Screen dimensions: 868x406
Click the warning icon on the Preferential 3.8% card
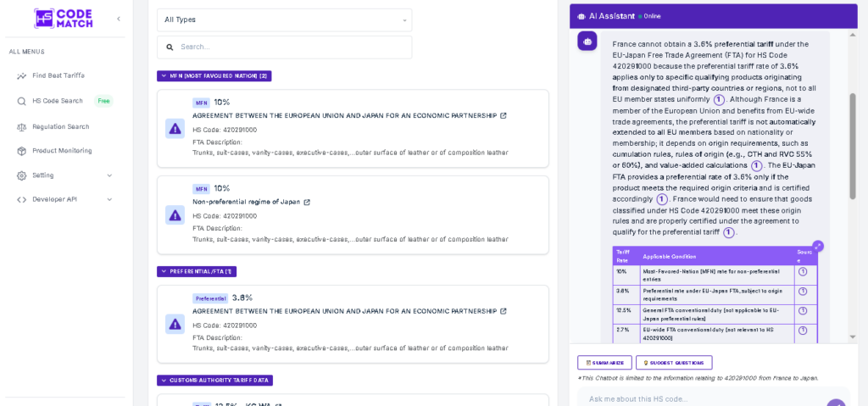tap(175, 324)
